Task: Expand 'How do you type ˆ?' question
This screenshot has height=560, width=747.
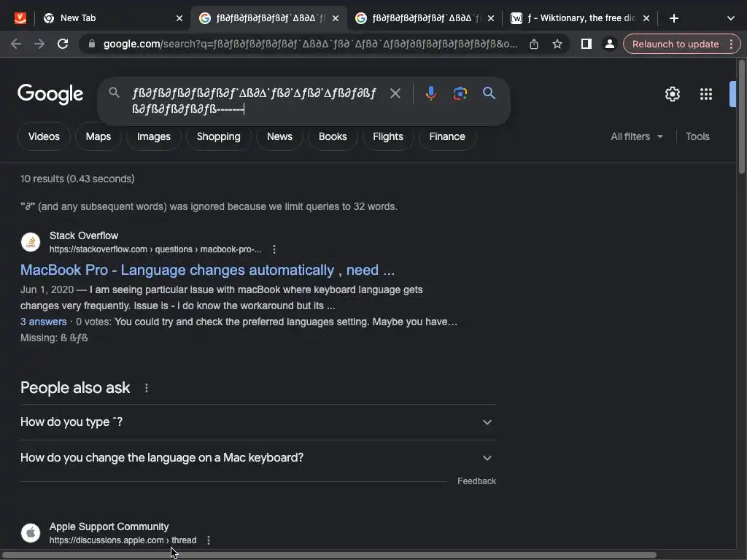Action: pos(258,422)
